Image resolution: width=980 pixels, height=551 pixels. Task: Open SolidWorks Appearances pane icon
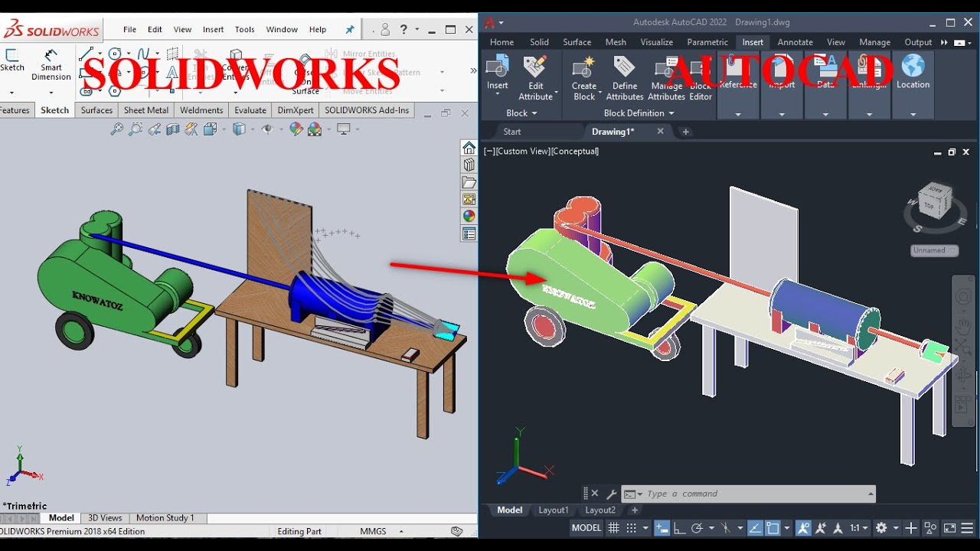(469, 217)
